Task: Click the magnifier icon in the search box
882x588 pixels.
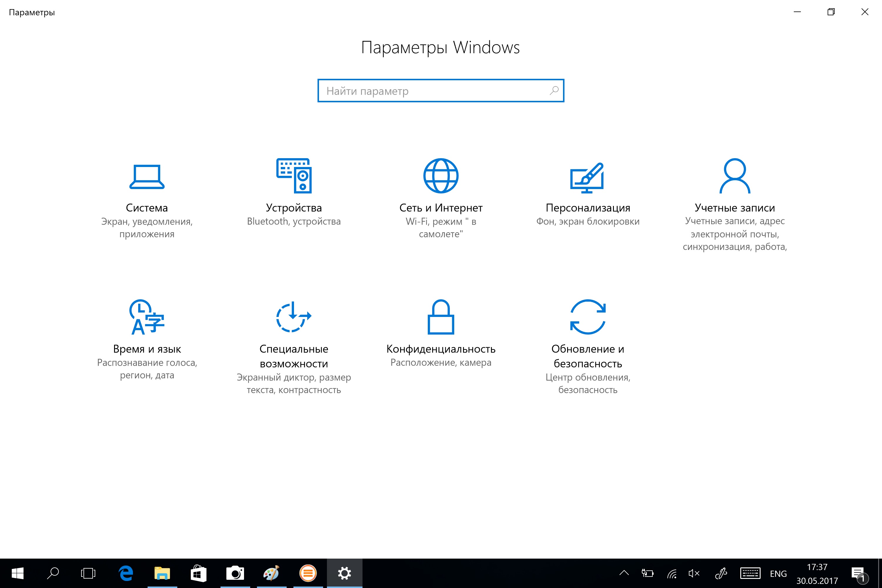Action: (x=554, y=91)
